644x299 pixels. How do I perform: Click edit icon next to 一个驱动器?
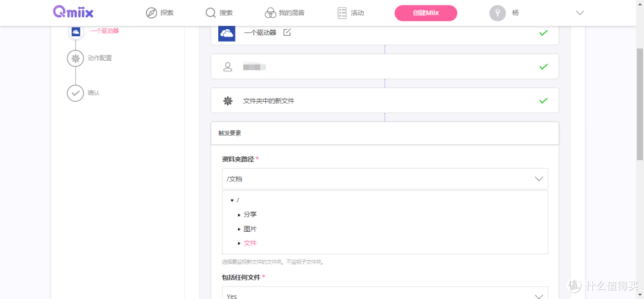287,32
